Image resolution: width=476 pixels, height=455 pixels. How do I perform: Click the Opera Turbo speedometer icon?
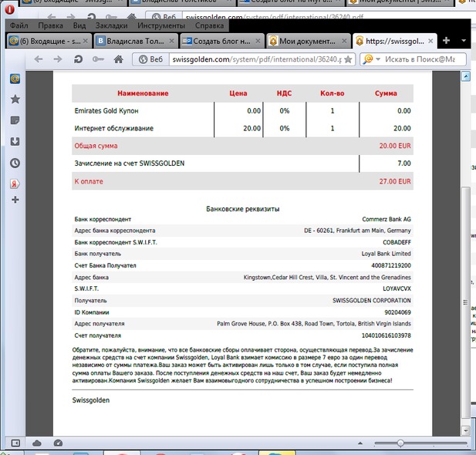click(58, 443)
